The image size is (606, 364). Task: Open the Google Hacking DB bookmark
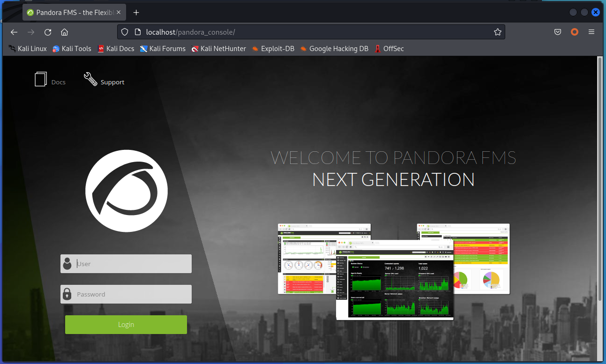[334, 49]
